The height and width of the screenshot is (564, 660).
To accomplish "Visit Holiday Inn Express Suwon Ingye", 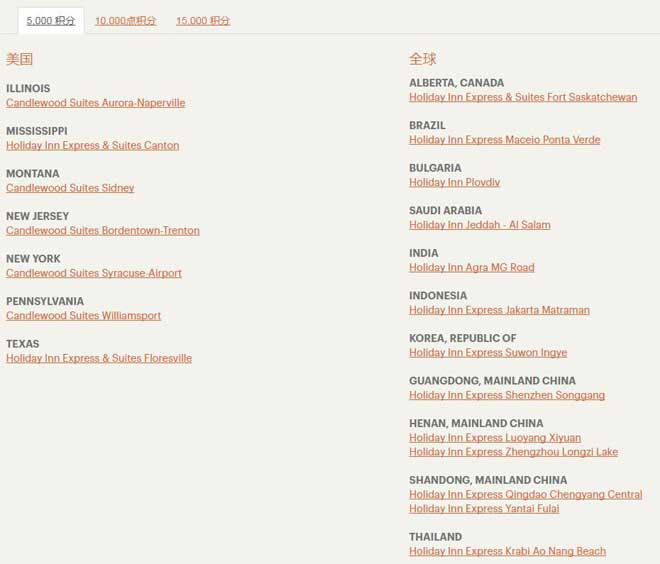I will click(488, 352).
